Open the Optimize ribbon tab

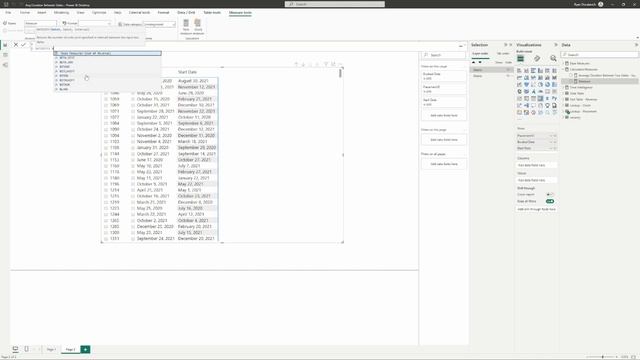pos(99,13)
